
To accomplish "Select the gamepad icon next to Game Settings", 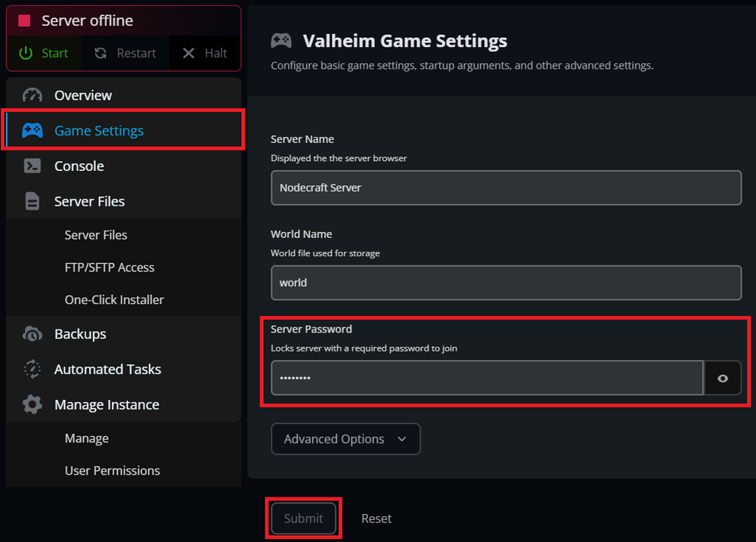I will click(33, 130).
